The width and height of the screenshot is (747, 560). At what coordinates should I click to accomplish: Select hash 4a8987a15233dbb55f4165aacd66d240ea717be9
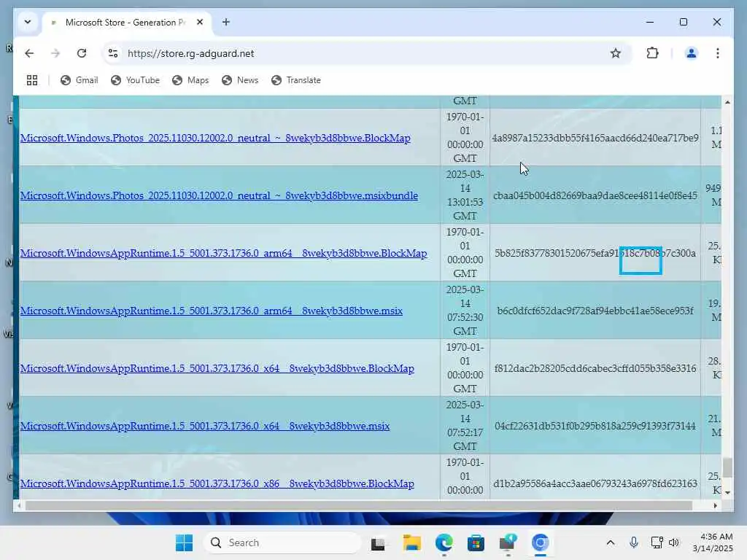pos(595,138)
